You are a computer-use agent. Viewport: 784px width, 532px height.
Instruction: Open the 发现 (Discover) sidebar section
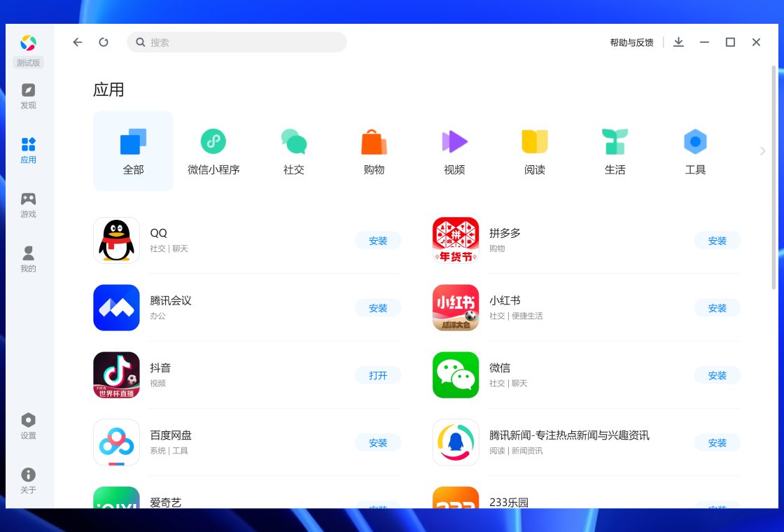pos(29,96)
